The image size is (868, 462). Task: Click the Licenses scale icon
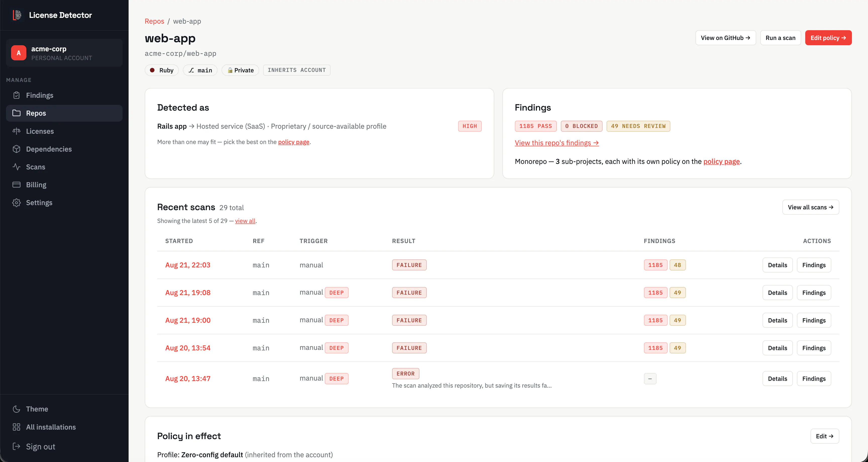17,131
